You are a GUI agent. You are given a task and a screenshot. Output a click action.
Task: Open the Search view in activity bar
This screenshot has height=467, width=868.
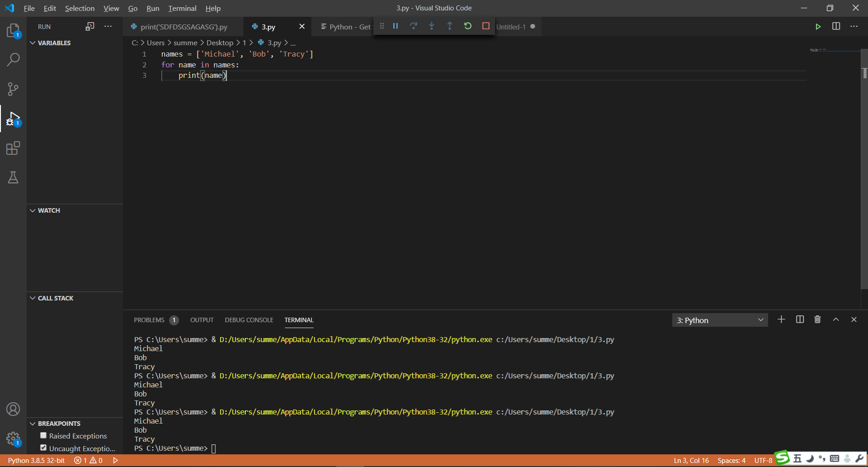(13, 59)
